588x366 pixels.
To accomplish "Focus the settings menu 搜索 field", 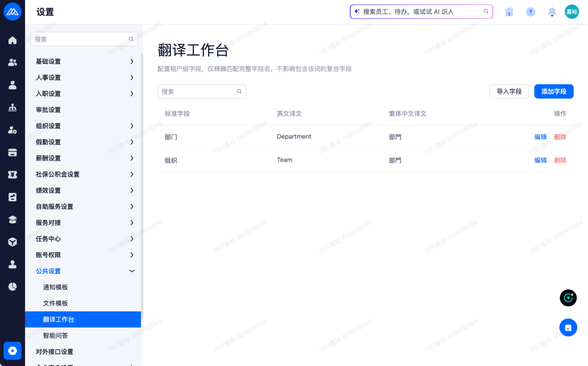I will [x=84, y=39].
